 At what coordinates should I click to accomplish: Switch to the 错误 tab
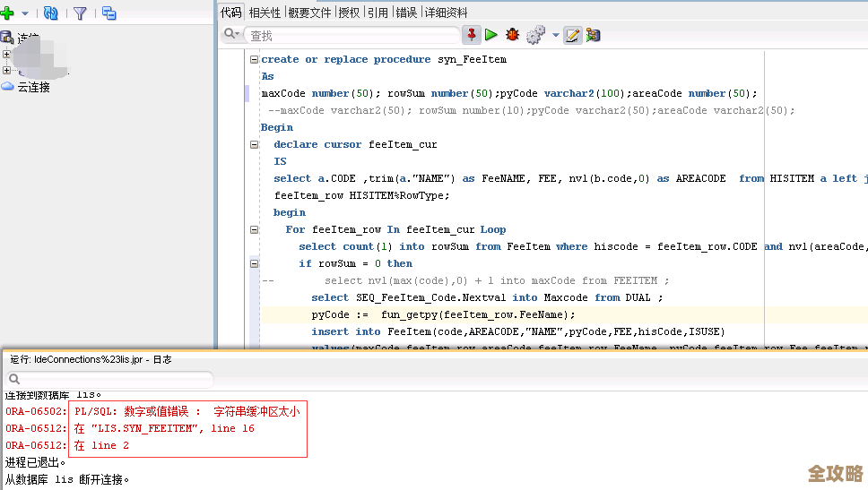click(x=406, y=13)
